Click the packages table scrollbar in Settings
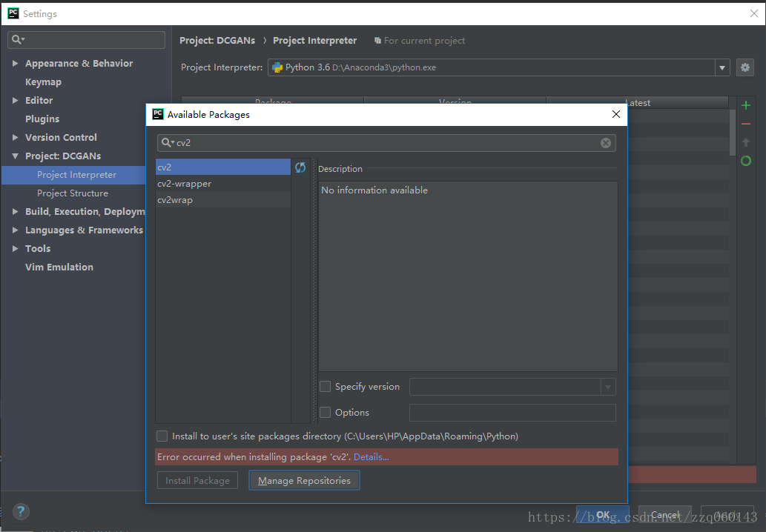766x532 pixels. coord(733,133)
